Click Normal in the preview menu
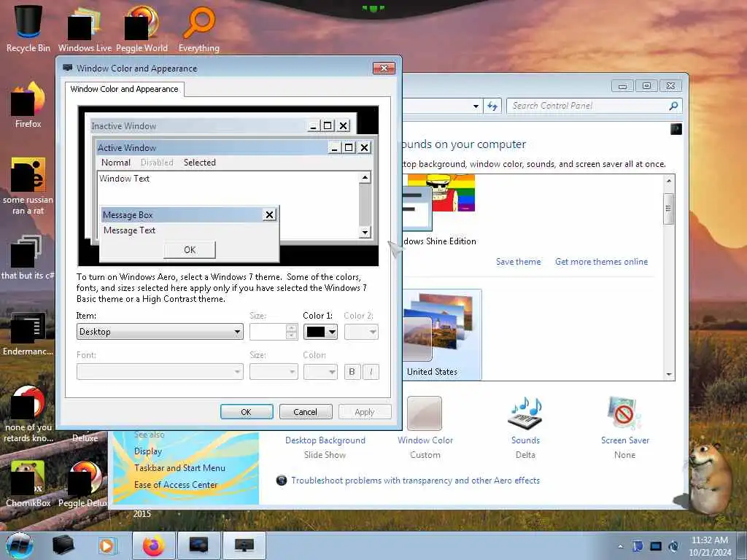 click(116, 163)
